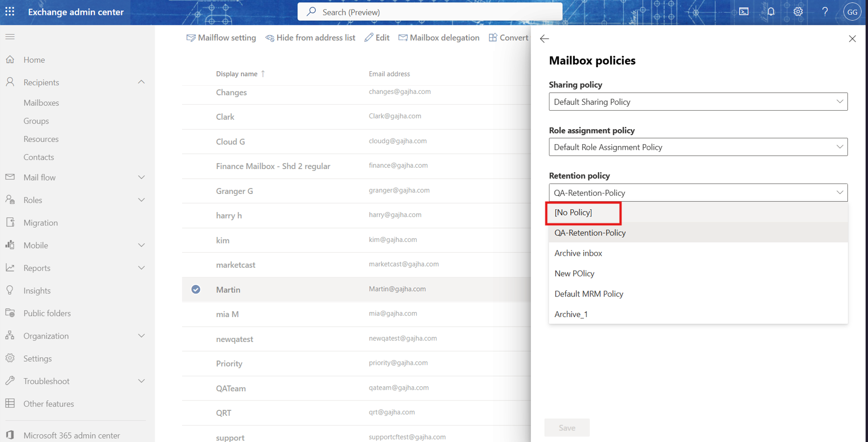This screenshot has height=442, width=868.
Task: Open the GG account avatar
Action: [852, 12]
